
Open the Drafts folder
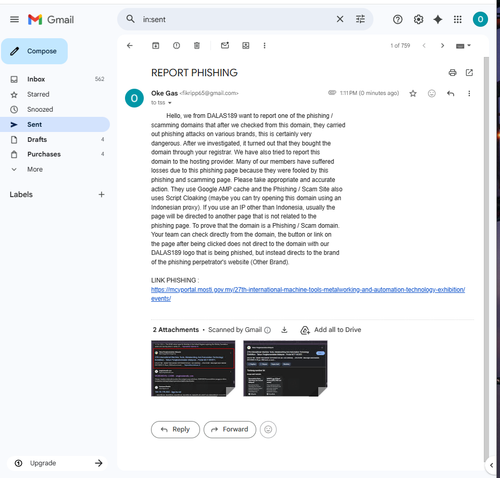(x=55, y=139)
